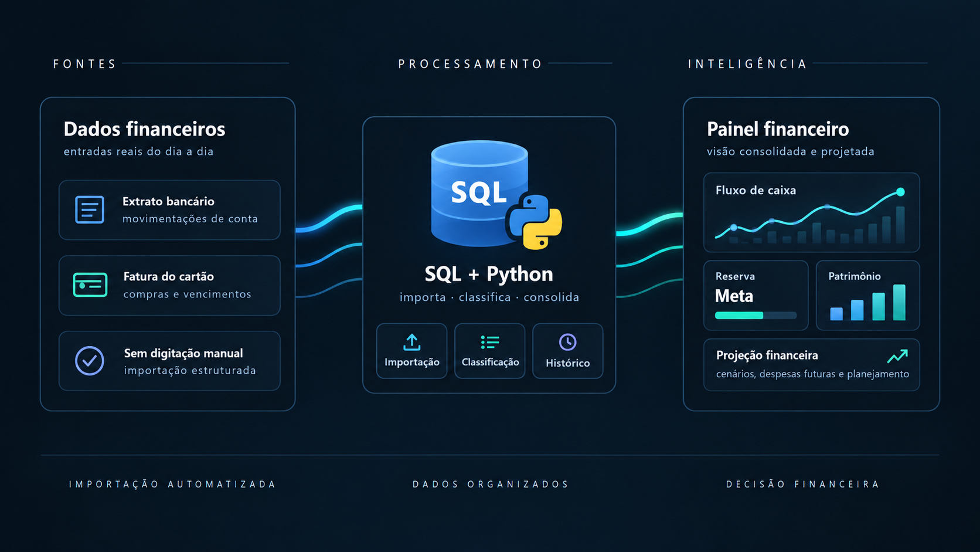Click the Reserva Meta progress bar
The image size is (980, 552).
[756, 316]
